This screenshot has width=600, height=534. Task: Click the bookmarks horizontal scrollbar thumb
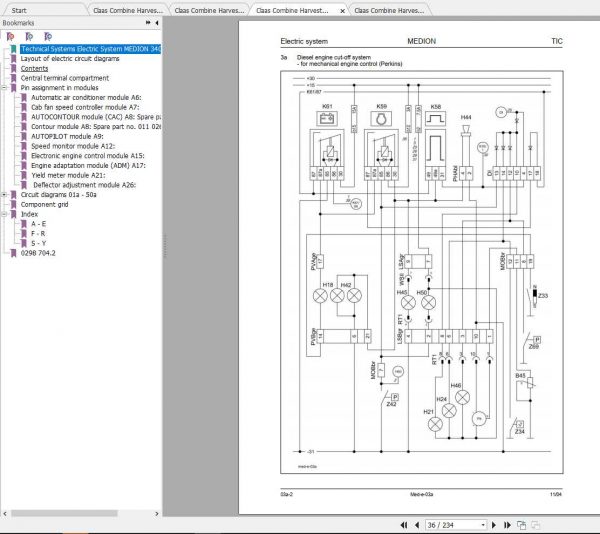[64, 513]
